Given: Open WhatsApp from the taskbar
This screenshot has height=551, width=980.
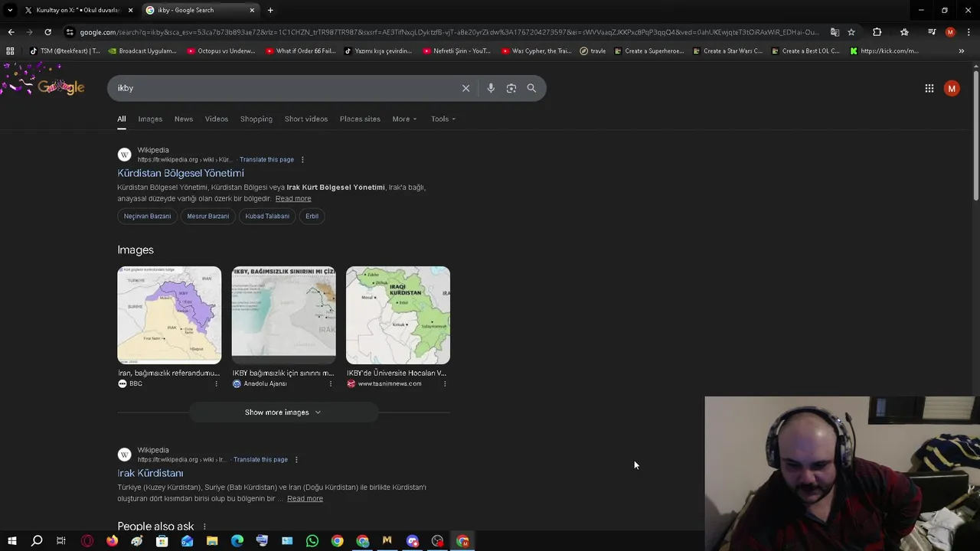Looking at the screenshot, I should pos(312,541).
